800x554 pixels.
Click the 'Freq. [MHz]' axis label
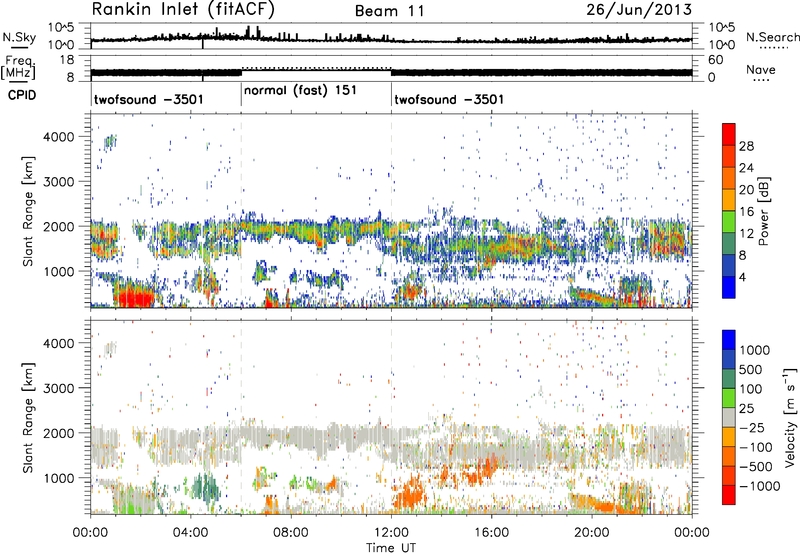tap(18, 68)
